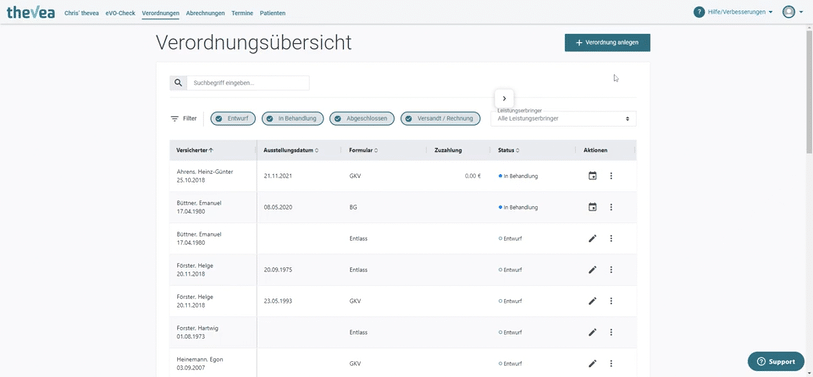Viewport: 813px width, 377px height.
Task: Sort by the Ausstellungsdatum column header
Action: 290,150
